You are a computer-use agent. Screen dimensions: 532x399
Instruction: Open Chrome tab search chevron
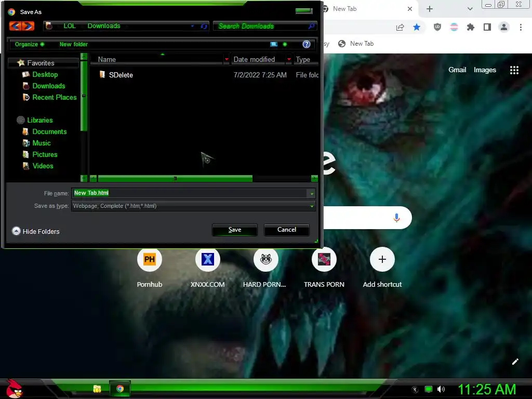point(470,9)
